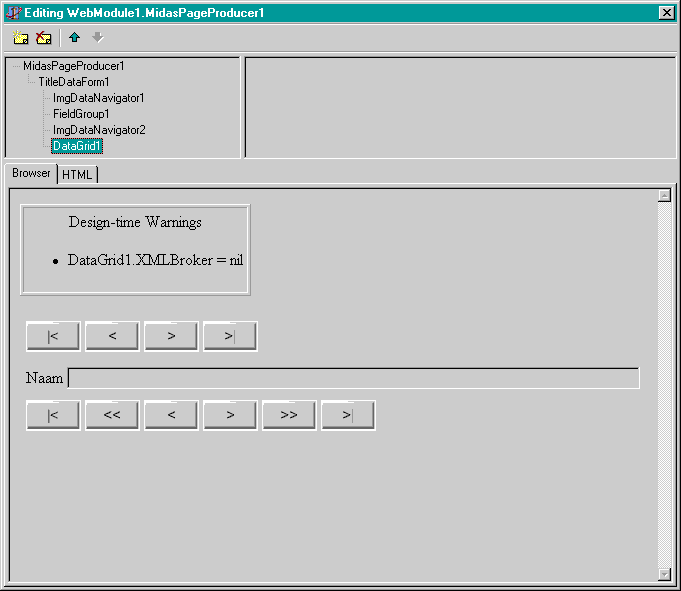Viewport: 681px width, 591px height.
Task: Switch to the Browser tab
Action: pos(31,173)
